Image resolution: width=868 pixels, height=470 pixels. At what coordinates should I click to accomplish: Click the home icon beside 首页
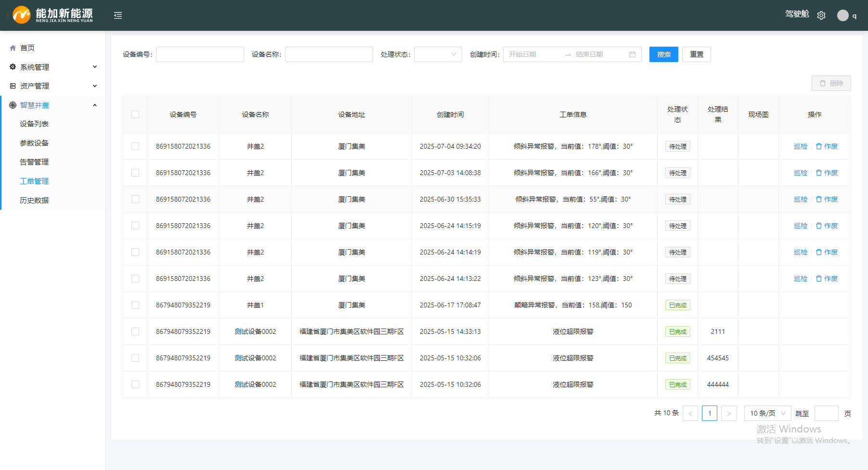tap(13, 48)
